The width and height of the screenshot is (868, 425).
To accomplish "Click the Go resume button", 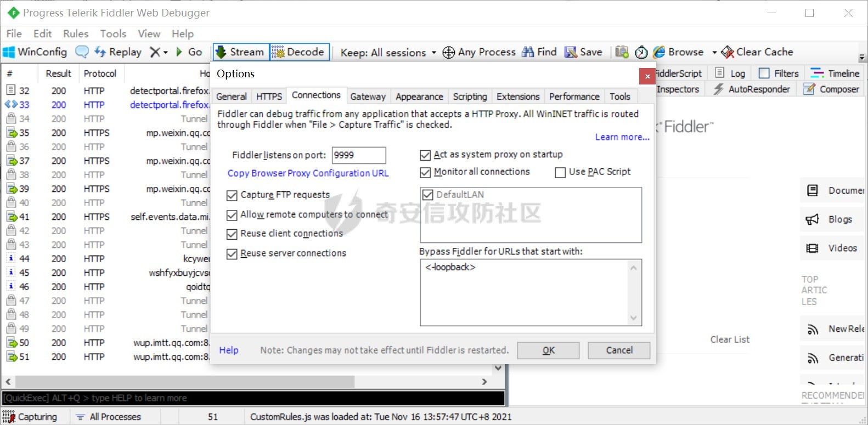I will click(x=189, y=52).
